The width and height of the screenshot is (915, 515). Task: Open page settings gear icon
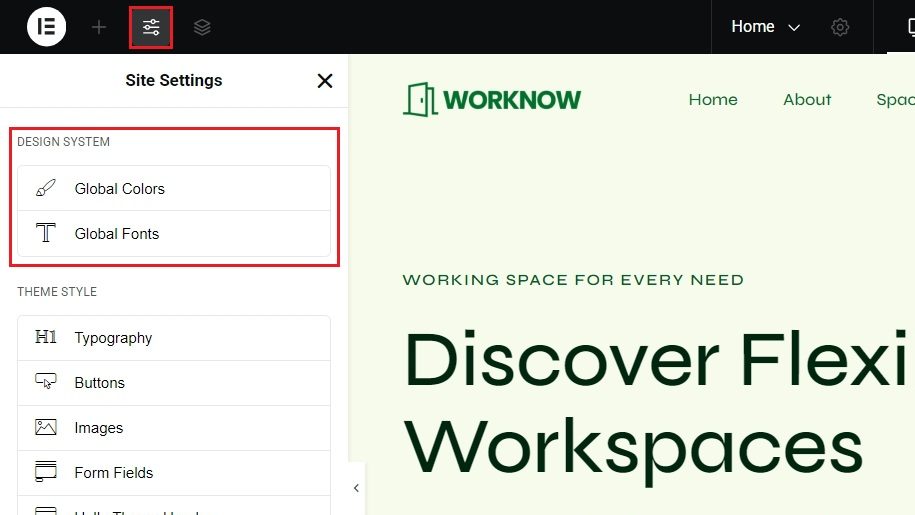click(840, 27)
